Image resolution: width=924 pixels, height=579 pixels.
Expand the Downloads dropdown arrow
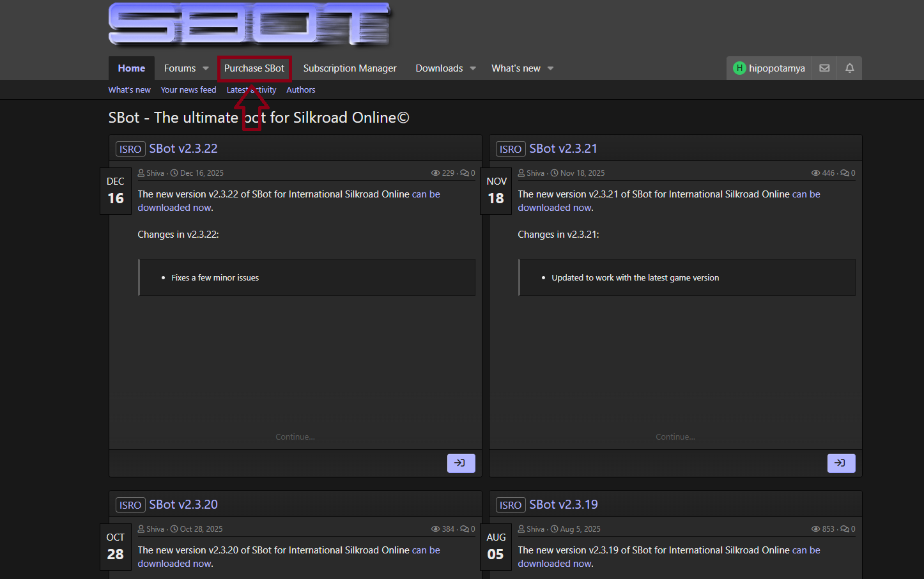point(473,68)
